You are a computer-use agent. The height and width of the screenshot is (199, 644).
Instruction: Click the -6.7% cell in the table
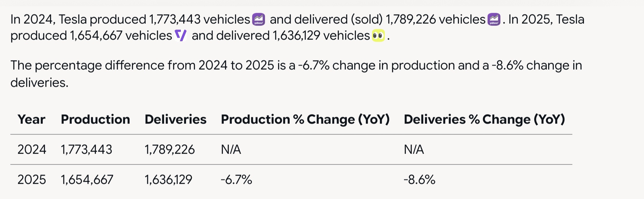click(236, 180)
